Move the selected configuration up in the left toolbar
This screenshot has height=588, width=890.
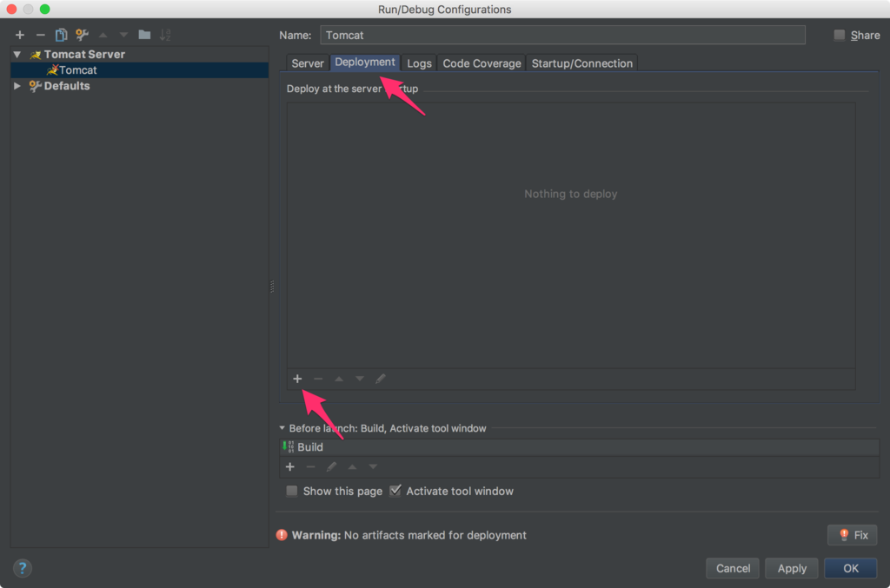point(103,35)
